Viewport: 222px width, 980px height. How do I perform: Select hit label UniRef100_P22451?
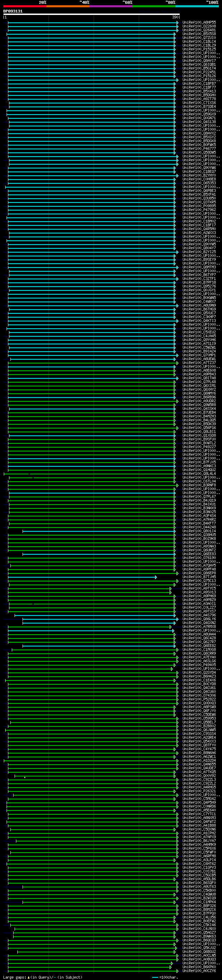point(199,72)
